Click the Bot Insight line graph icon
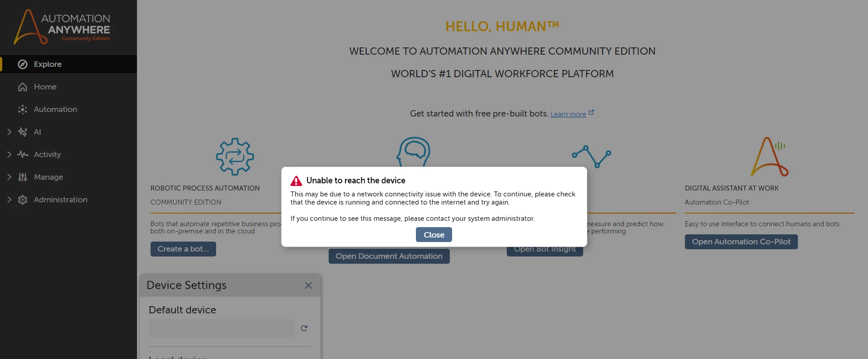The image size is (868, 359). tap(591, 156)
